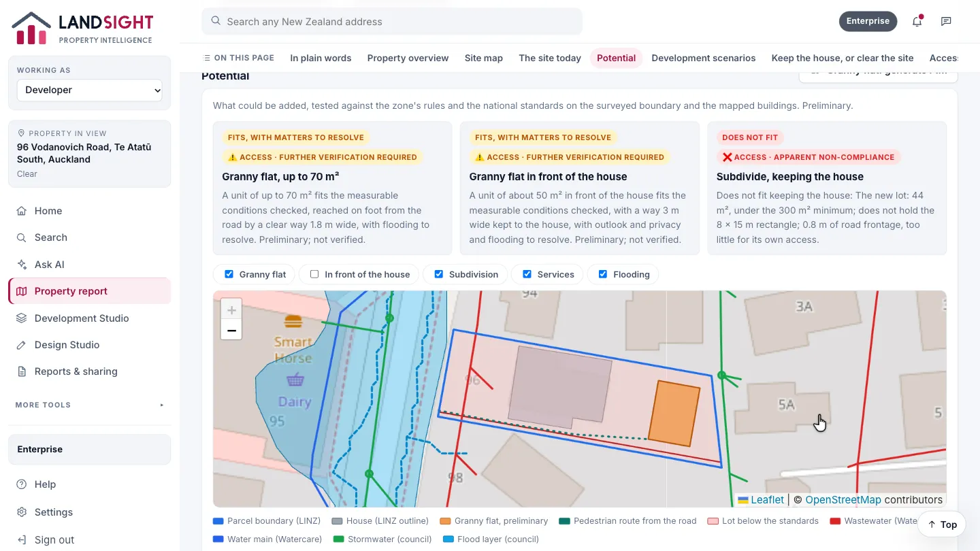Image resolution: width=980 pixels, height=551 pixels.
Task: Click the Landsight logo icon
Action: click(x=31, y=28)
